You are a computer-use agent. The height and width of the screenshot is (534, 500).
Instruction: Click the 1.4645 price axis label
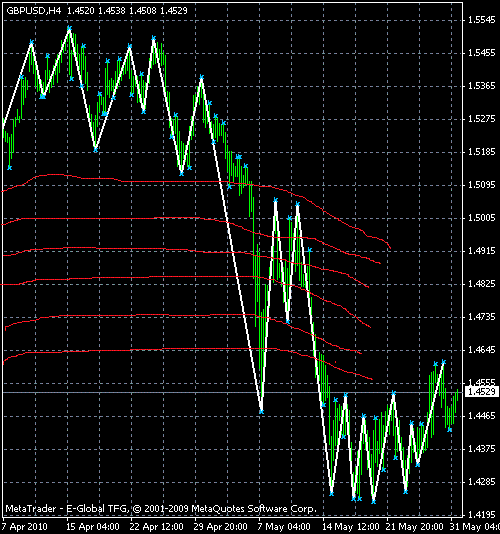click(x=482, y=350)
